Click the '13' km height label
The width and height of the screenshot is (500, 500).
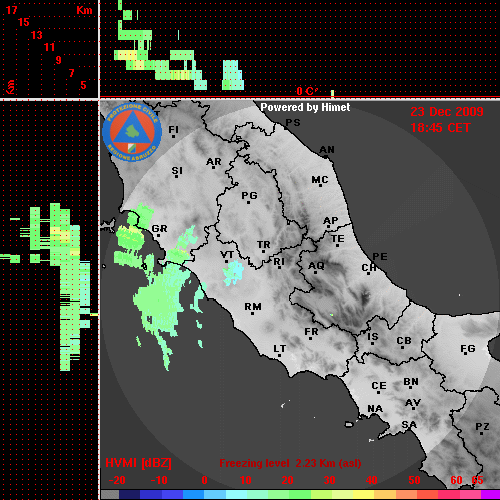37,35
